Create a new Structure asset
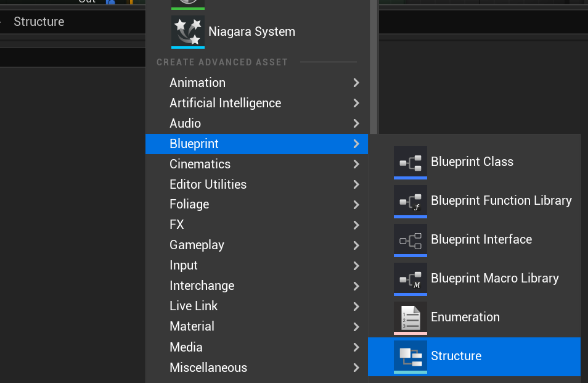Image resolution: width=588 pixels, height=383 pixels. pos(474,356)
